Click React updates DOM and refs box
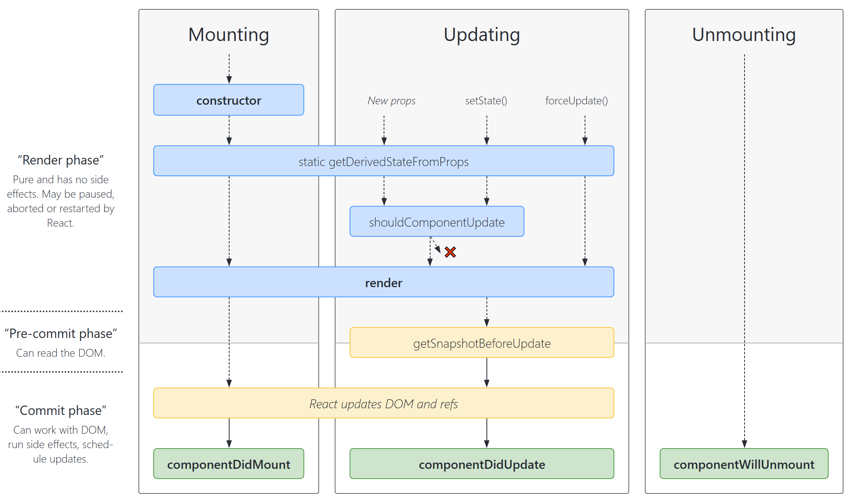This screenshot has width=847, height=504. (x=383, y=404)
